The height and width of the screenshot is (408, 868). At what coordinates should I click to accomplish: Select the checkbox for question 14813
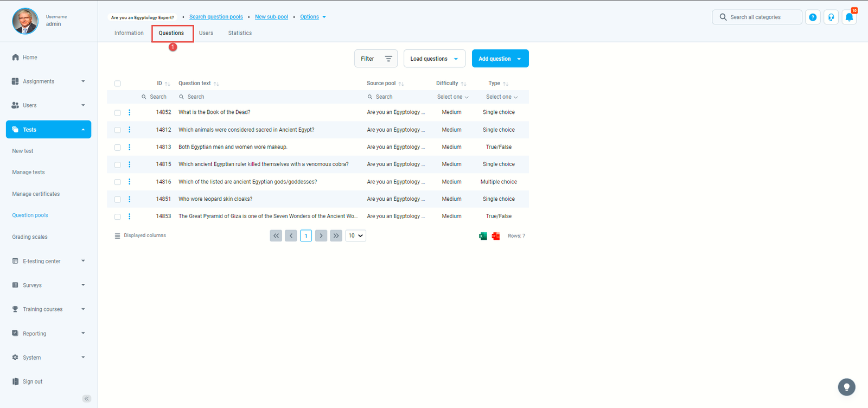[118, 148]
